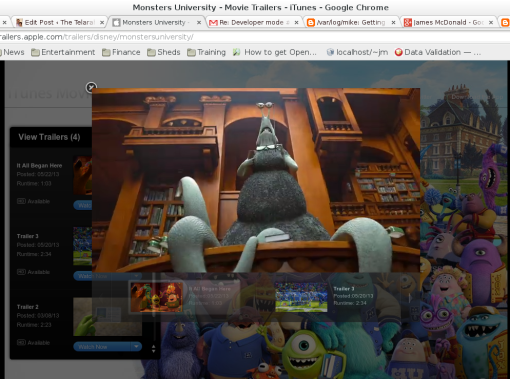Open the Training bookmarks folder
The height and width of the screenshot is (379, 510).
206,52
